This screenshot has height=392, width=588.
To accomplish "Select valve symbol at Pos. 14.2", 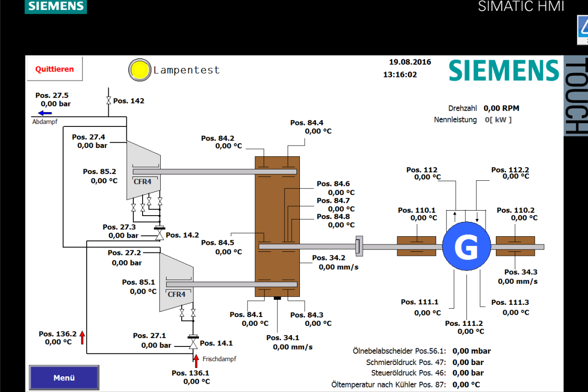I will [159, 235].
